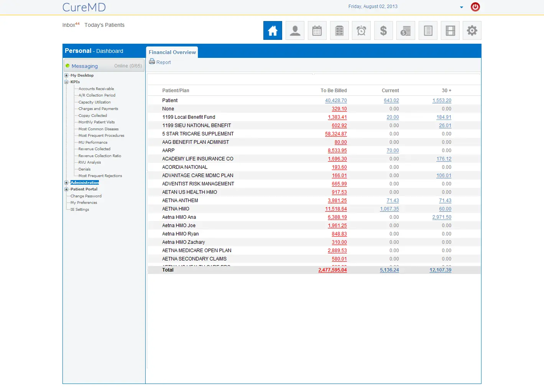544x392 pixels.
Task: Click 1199 Local Benefit Fund Current 20.00
Action: [x=393, y=117]
